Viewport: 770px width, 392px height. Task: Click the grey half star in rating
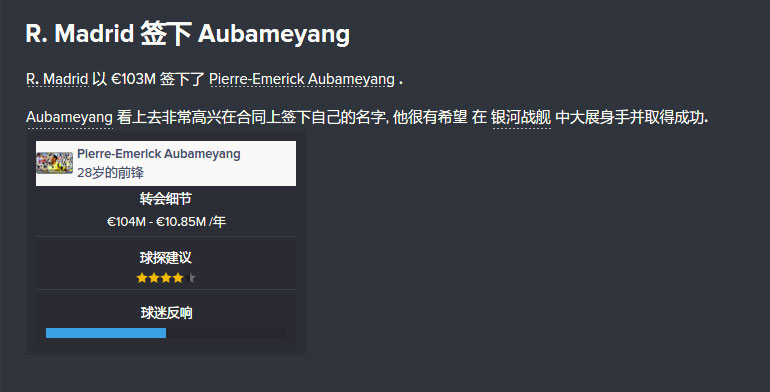click(x=192, y=278)
